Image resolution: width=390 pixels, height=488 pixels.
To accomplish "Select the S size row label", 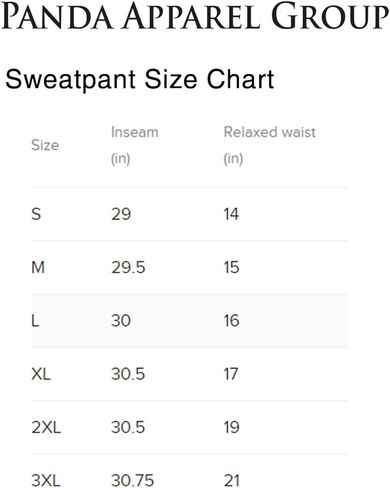I will pyautogui.click(x=36, y=214).
